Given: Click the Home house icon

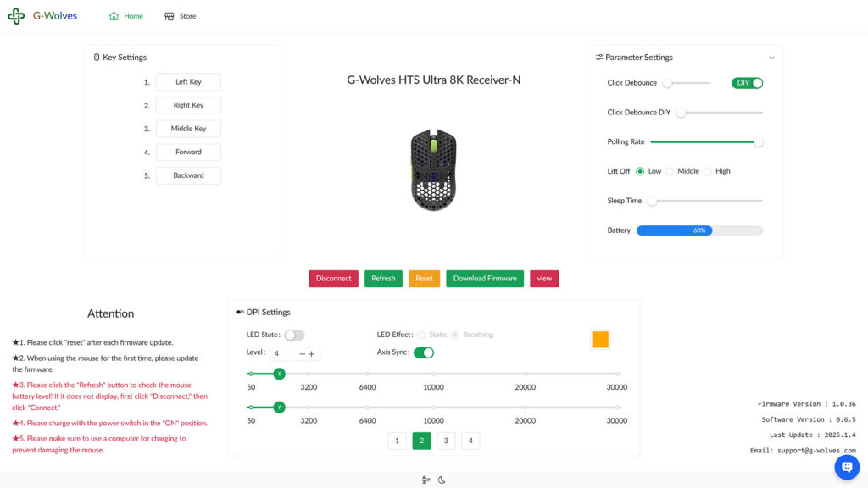Looking at the screenshot, I should coord(114,16).
